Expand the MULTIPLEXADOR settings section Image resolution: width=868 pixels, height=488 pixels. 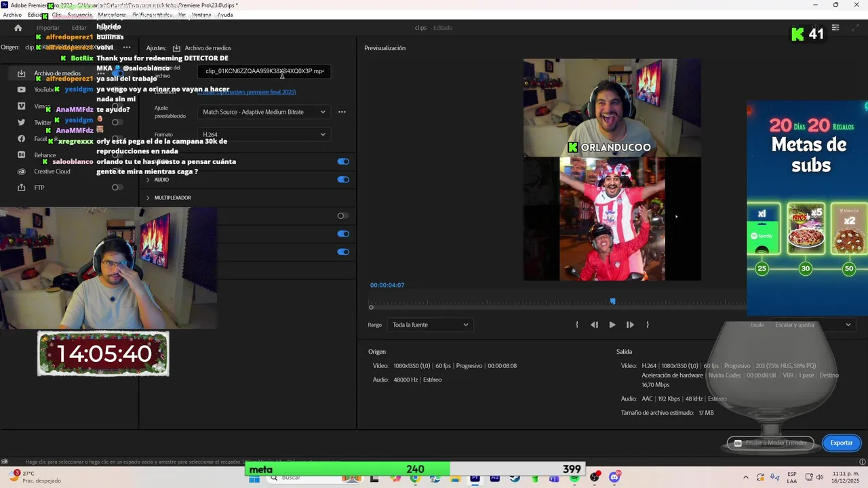(149, 198)
